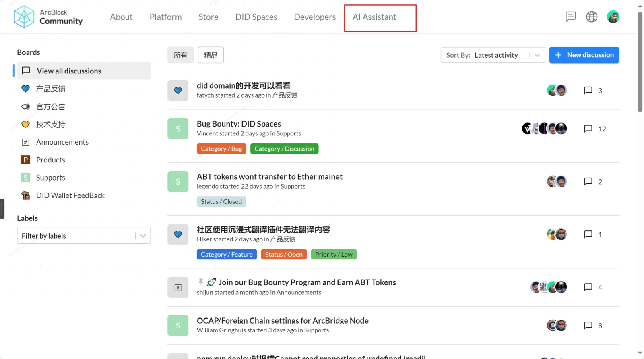Click heart board icon for did domain post
The width and height of the screenshot is (644, 359).
click(178, 91)
